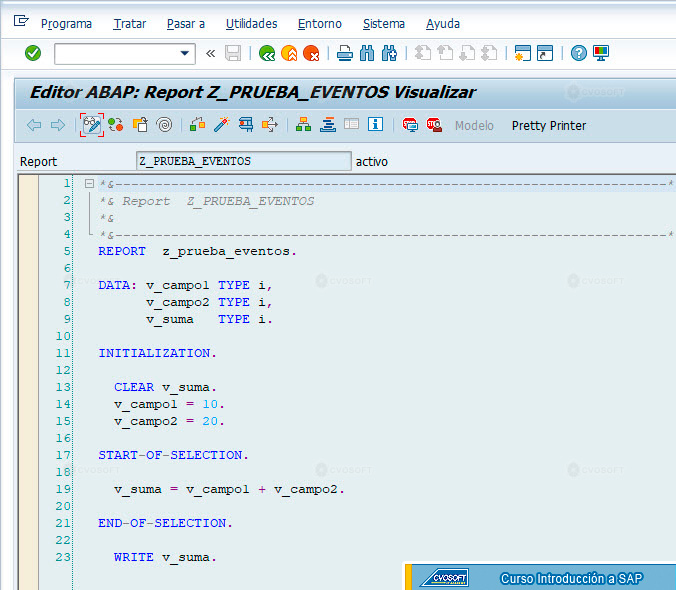Click the help question mark icon
The image size is (676, 590).
point(579,53)
